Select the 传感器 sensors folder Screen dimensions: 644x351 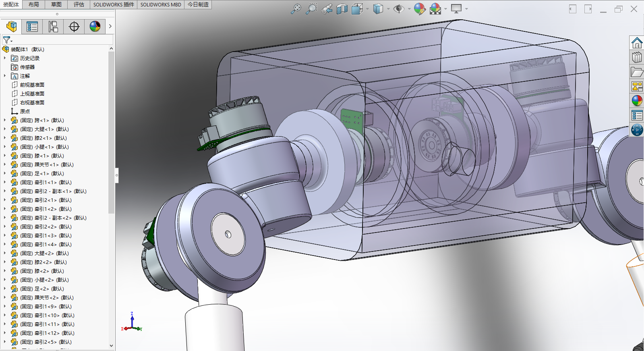27,67
